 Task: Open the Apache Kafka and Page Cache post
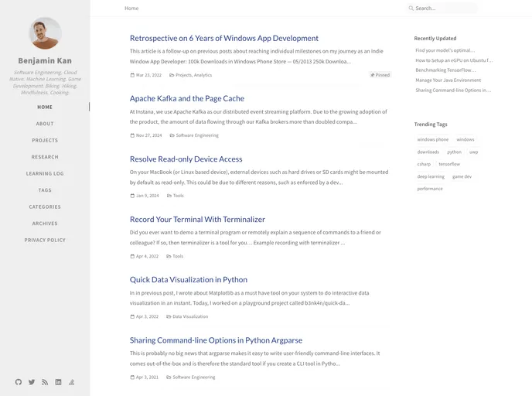pyautogui.click(x=186, y=98)
